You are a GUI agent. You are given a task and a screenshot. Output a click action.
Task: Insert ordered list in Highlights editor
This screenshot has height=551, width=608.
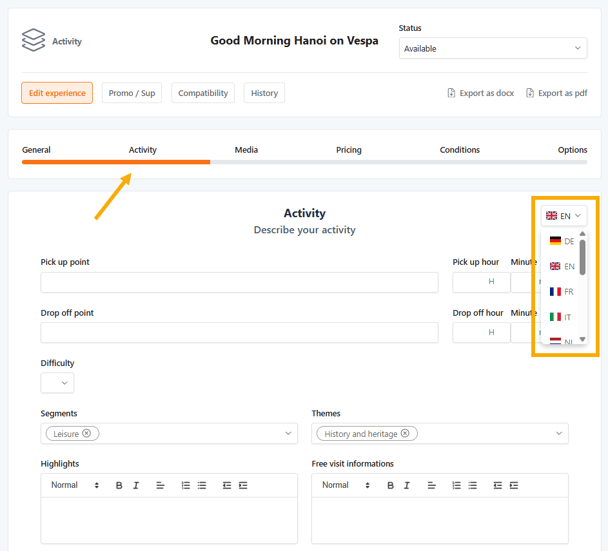coord(185,485)
